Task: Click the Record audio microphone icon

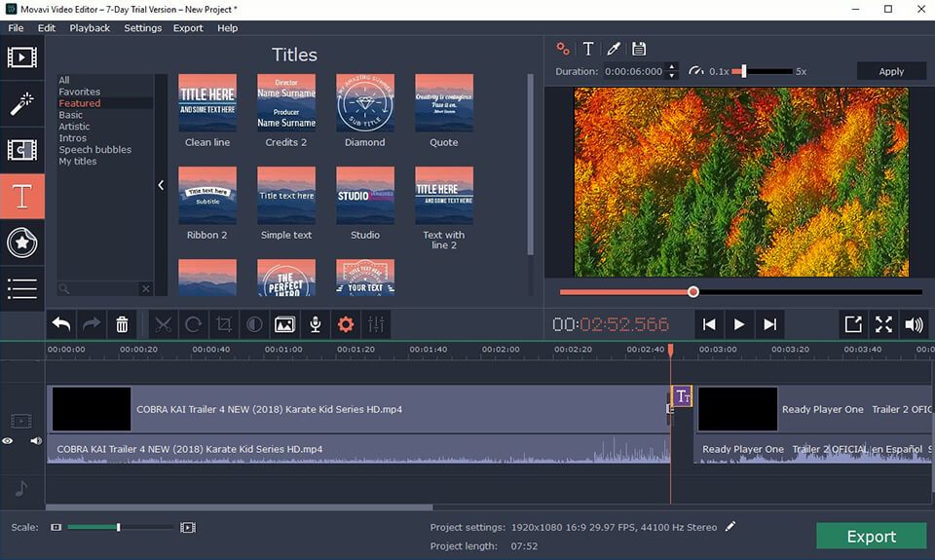Action: coord(315,324)
